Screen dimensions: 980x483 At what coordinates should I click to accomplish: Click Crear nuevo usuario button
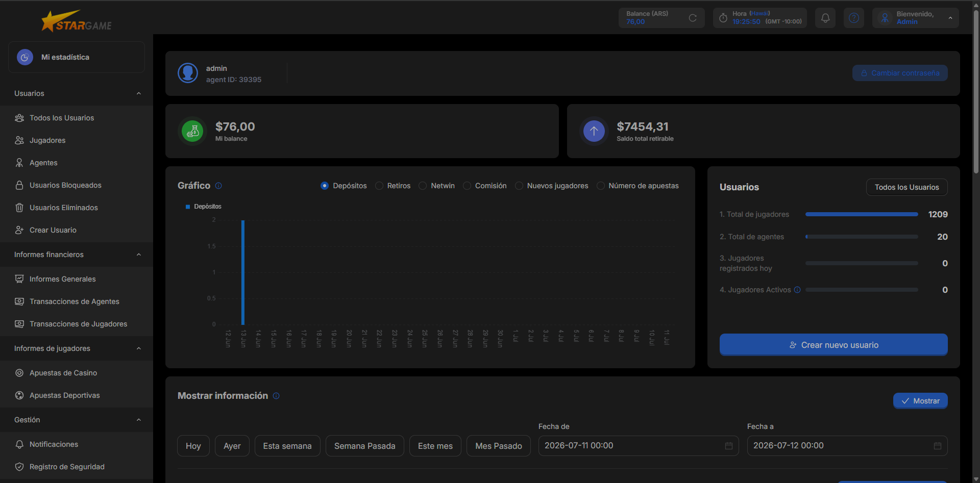coord(834,345)
